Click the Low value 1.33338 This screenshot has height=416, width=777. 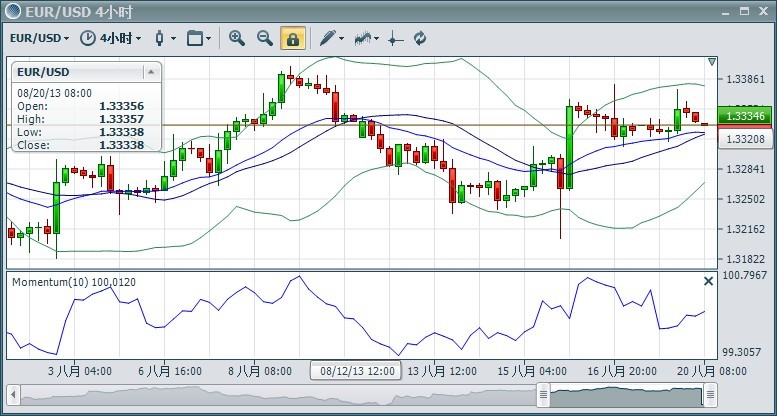tap(121, 132)
